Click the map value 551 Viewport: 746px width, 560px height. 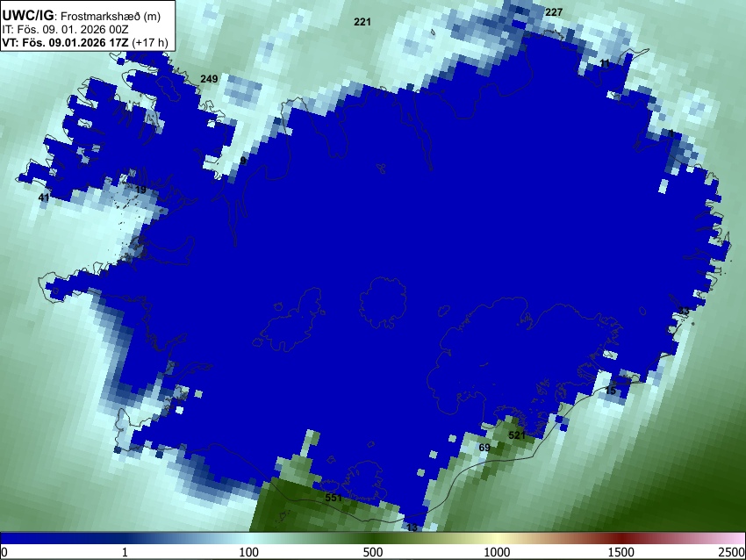pos(334,498)
